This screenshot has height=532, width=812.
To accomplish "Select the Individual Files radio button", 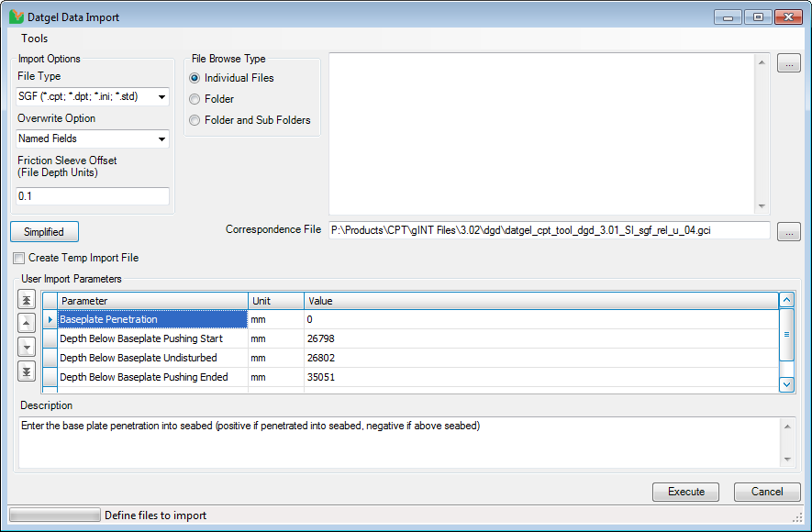I will pos(195,78).
